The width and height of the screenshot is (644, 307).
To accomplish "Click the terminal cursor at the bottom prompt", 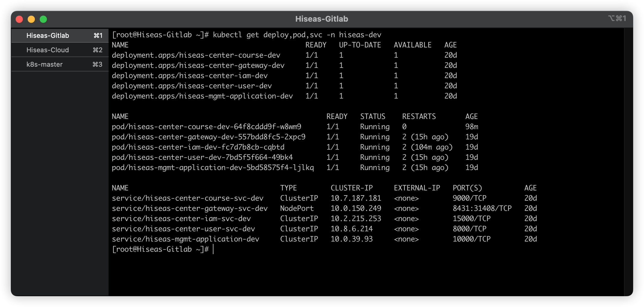I will tap(213, 249).
